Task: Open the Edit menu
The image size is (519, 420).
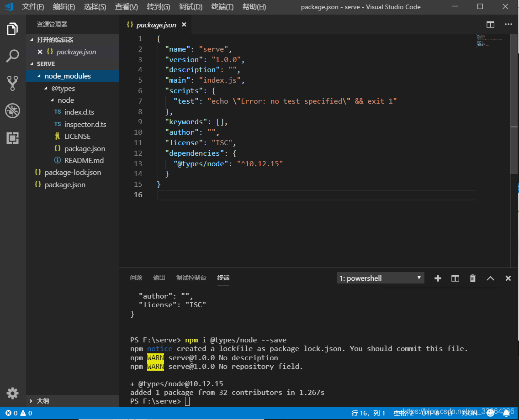Action: 64,7
